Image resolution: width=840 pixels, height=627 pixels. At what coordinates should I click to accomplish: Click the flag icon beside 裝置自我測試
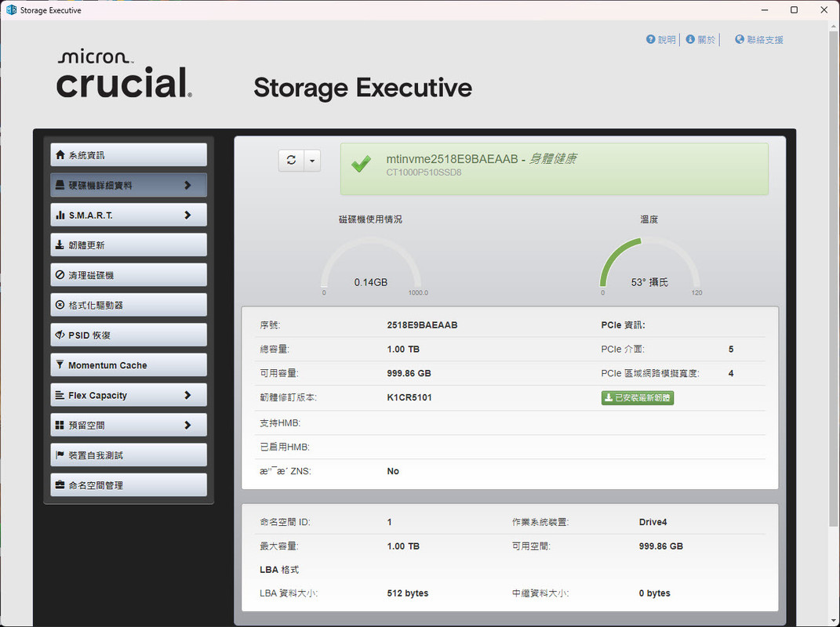click(x=60, y=455)
